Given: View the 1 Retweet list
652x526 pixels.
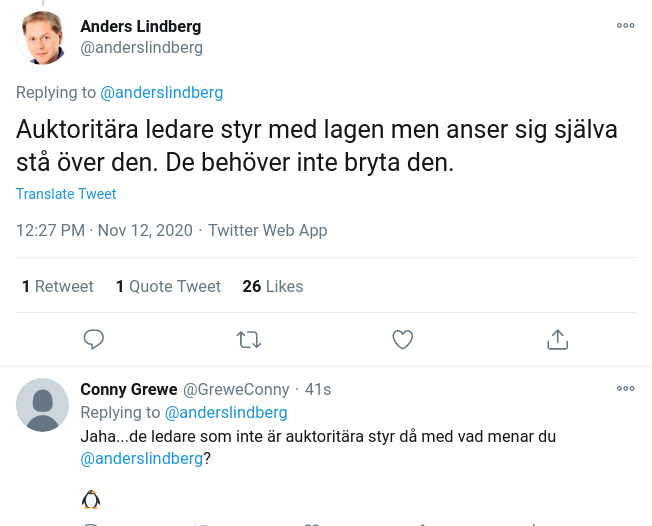Looking at the screenshot, I should tap(58, 286).
